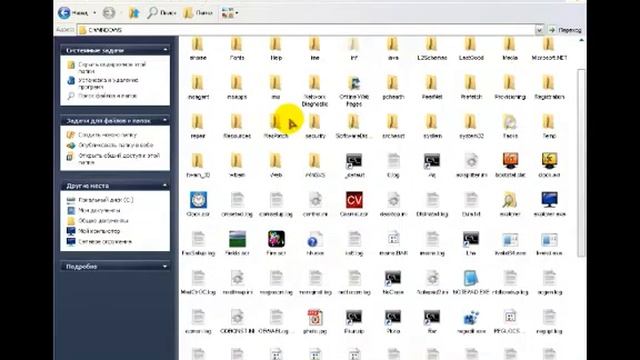
Task: Click the scrollbar up arrow
Action: 581,41
